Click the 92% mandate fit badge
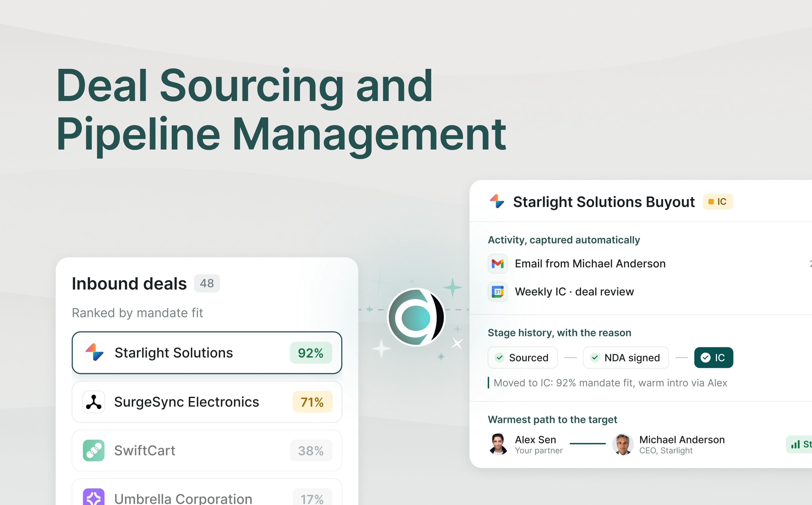The image size is (812, 505). click(311, 353)
